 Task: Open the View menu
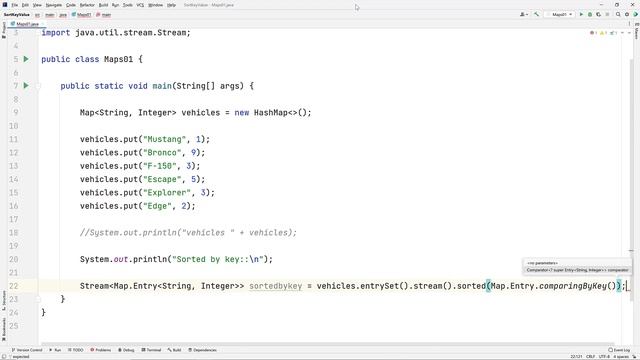tap(37, 5)
